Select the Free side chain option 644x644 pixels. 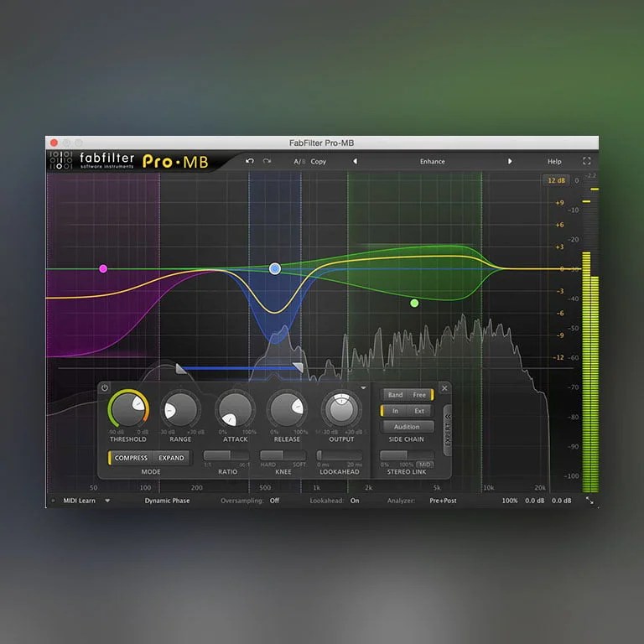tap(420, 395)
